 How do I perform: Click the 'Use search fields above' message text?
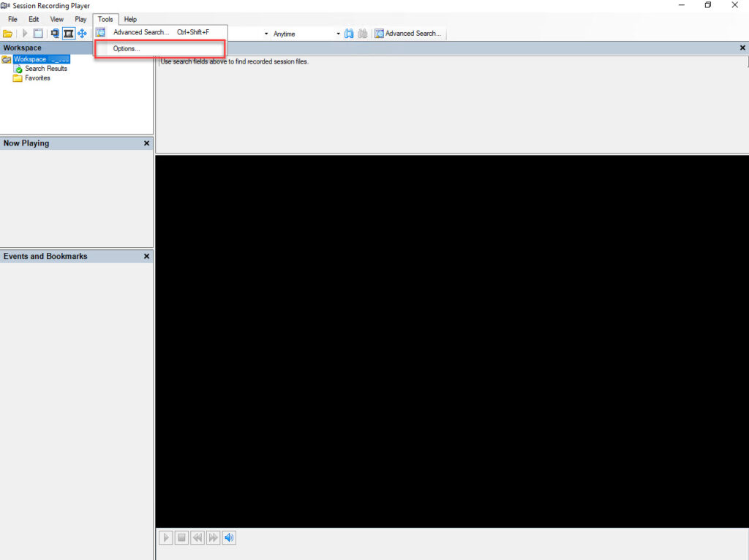(235, 61)
